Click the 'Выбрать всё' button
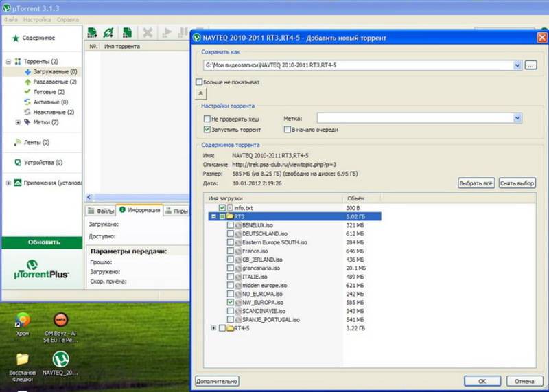Viewport: 549px width, 392px height. tap(476, 184)
